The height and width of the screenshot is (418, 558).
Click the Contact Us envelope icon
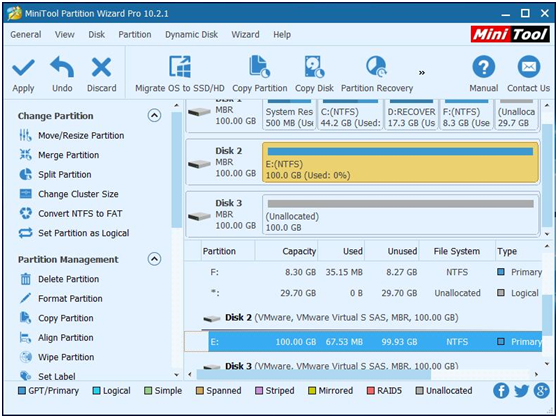tap(528, 67)
